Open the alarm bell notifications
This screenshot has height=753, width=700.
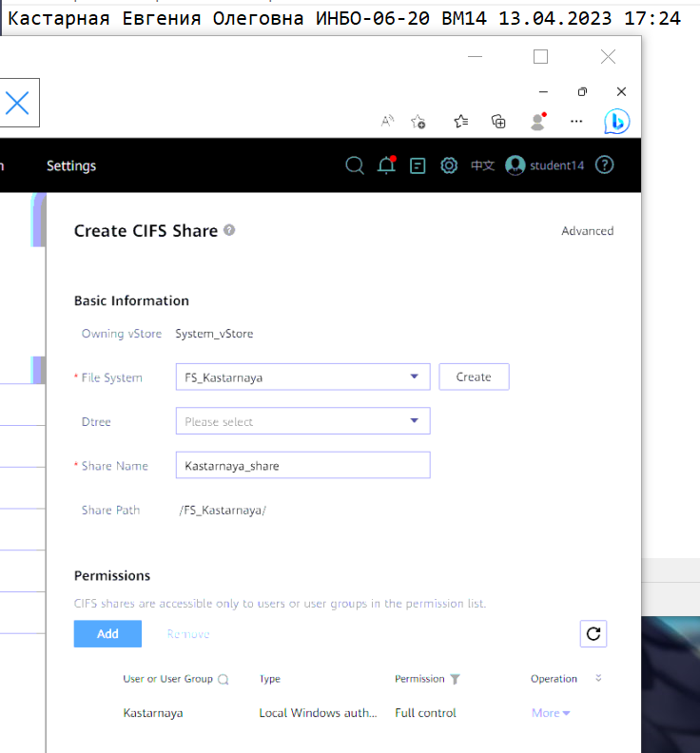click(386, 165)
